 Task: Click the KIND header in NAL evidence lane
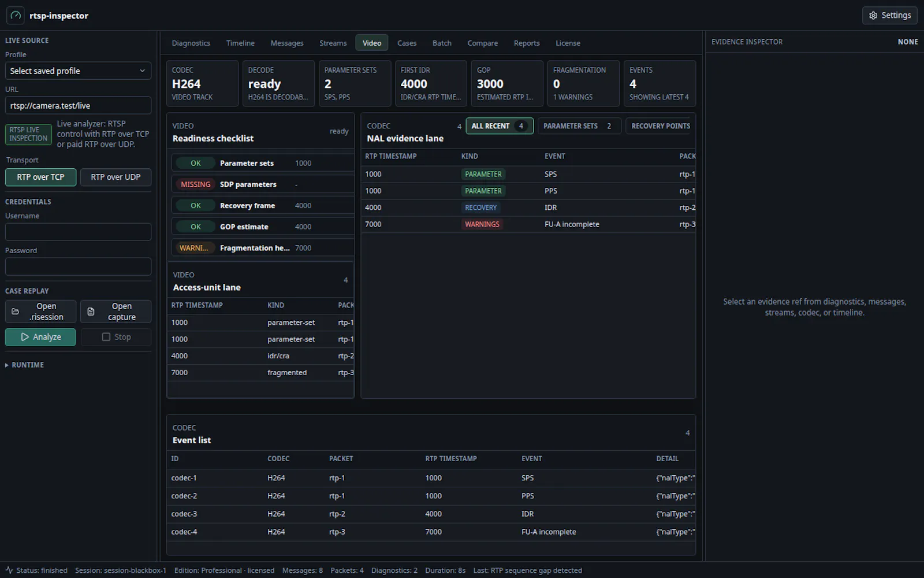pyautogui.click(x=470, y=156)
